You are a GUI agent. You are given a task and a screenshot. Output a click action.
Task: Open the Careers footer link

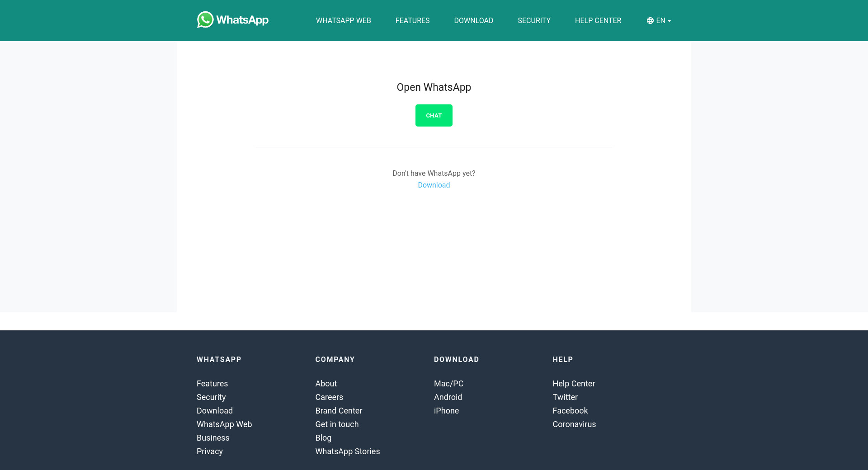(x=329, y=397)
